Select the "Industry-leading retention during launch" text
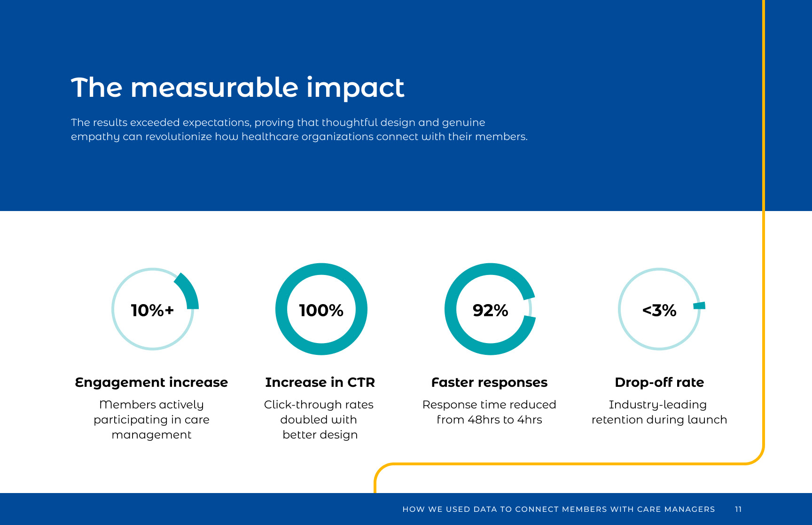The height and width of the screenshot is (525, 812). (659, 412)
